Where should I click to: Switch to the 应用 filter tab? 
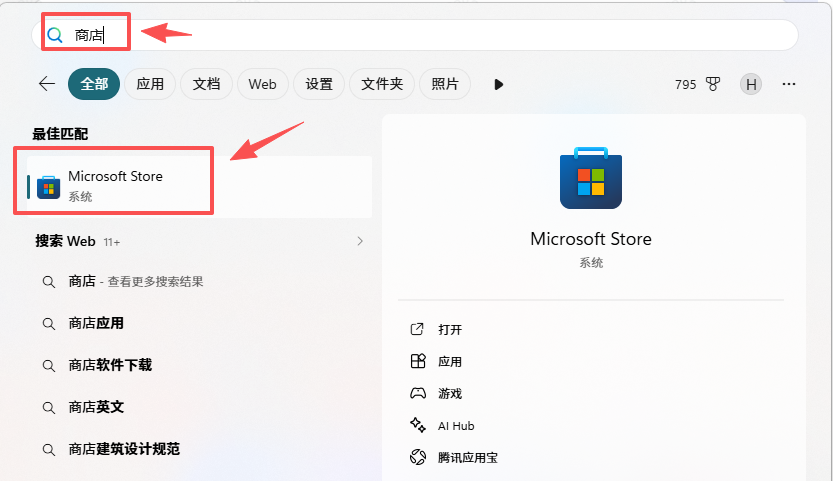pos(150,84)
